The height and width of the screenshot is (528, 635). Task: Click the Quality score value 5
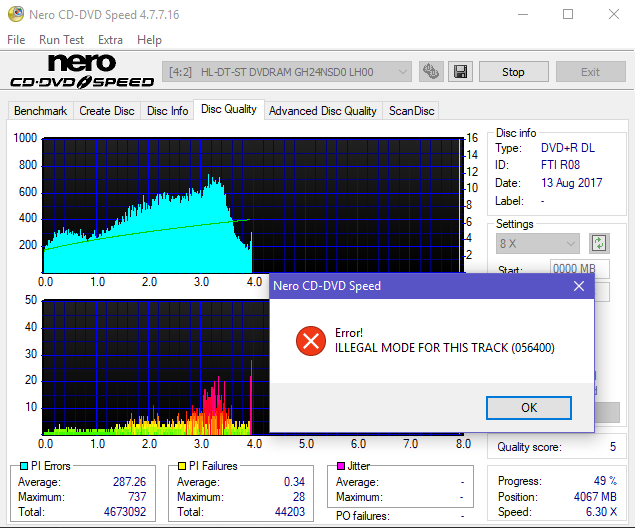click(613, 447)
